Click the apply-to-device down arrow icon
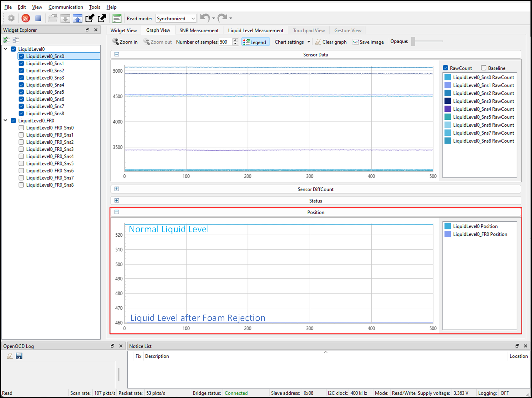 point(65,18)
